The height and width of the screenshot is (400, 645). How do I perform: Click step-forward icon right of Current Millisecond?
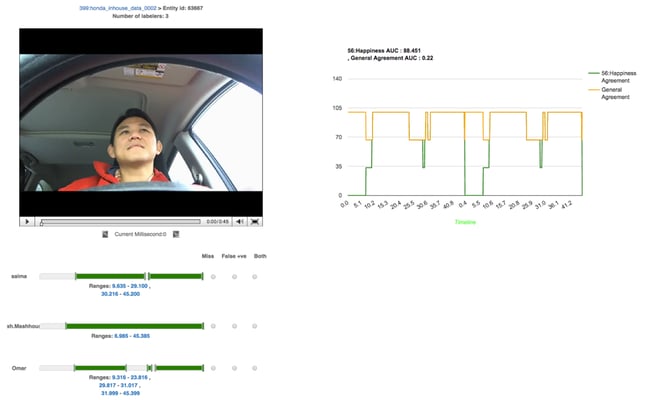coord(175,234)
